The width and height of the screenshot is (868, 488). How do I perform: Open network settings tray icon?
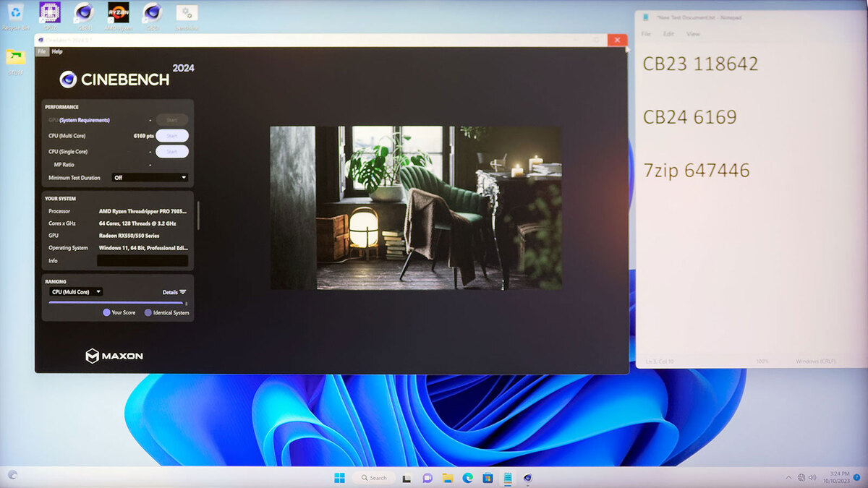[x=801, y=478]
